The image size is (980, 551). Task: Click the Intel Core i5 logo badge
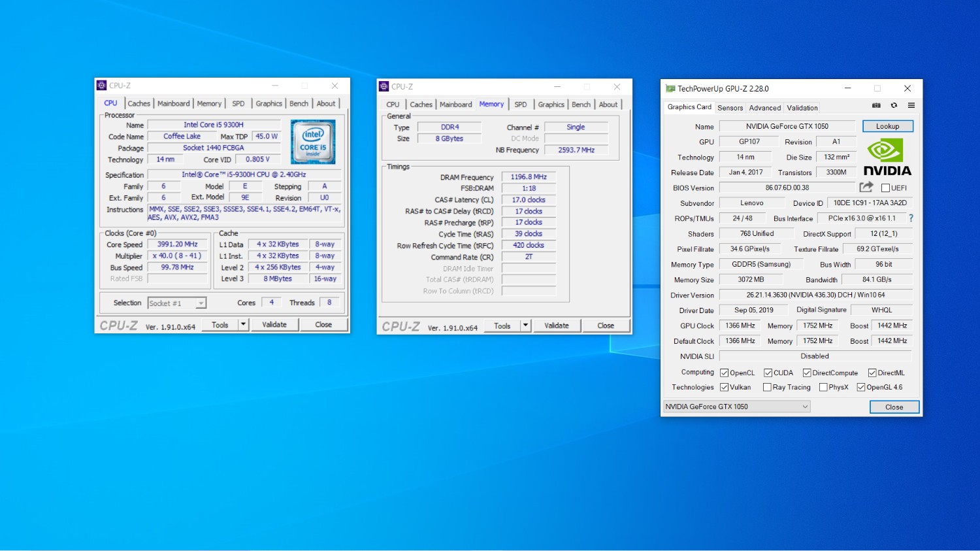click(313, 142)
